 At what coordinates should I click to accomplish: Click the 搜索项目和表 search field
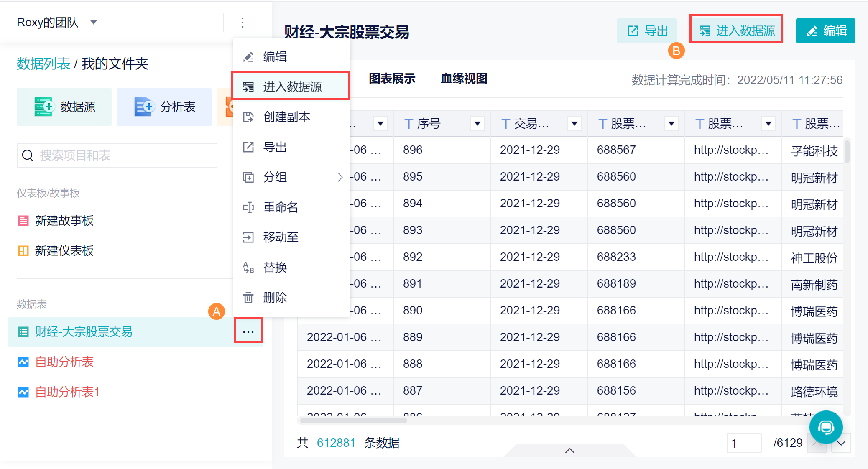117,155
